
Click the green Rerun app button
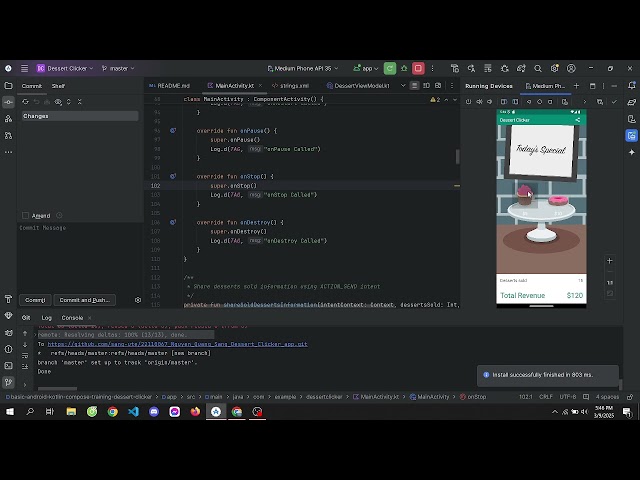point(390,68)
